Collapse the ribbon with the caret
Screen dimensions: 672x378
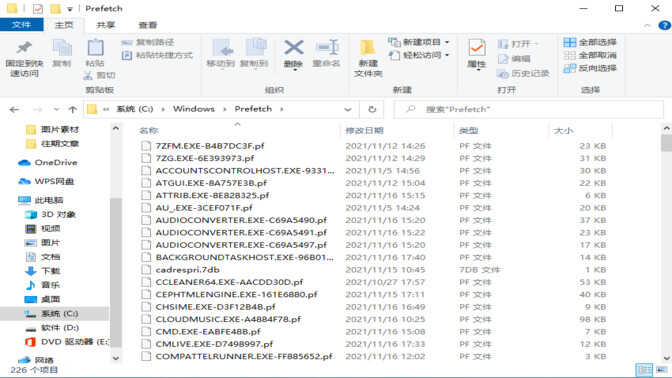(x=647, y=26)
